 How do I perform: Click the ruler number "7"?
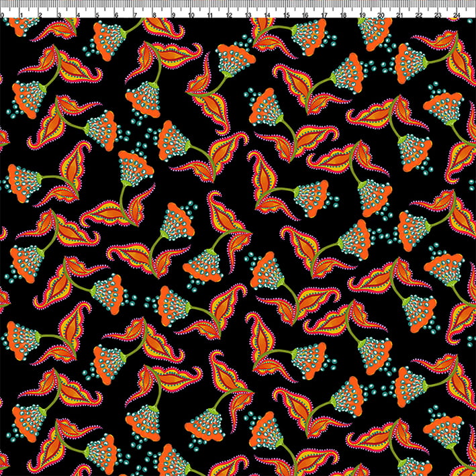pos(135,15)
